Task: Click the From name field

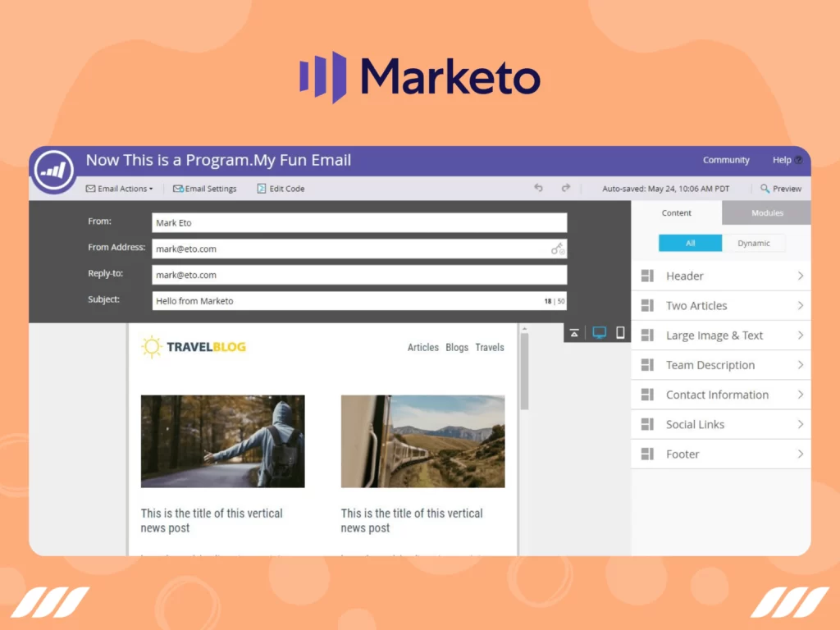Action: tap(359, 223)
